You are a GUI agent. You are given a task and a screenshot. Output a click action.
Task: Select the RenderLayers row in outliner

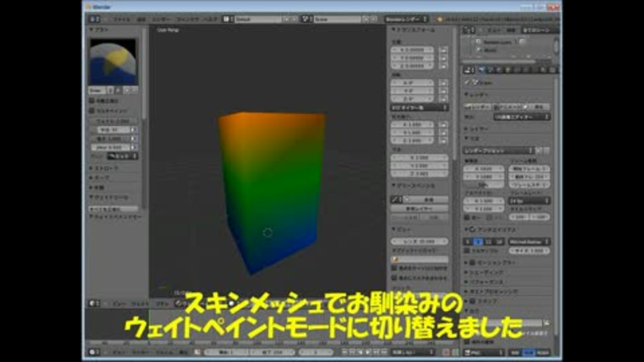tap(497, 42)
